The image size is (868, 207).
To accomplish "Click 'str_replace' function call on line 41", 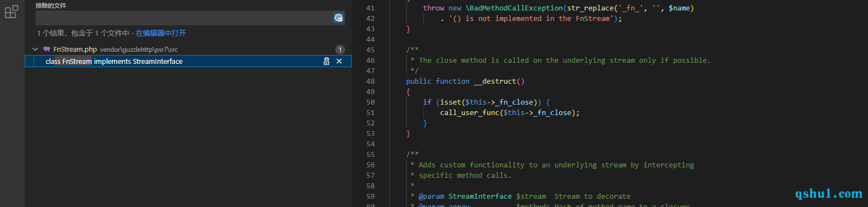I will [x=590, y=8].
